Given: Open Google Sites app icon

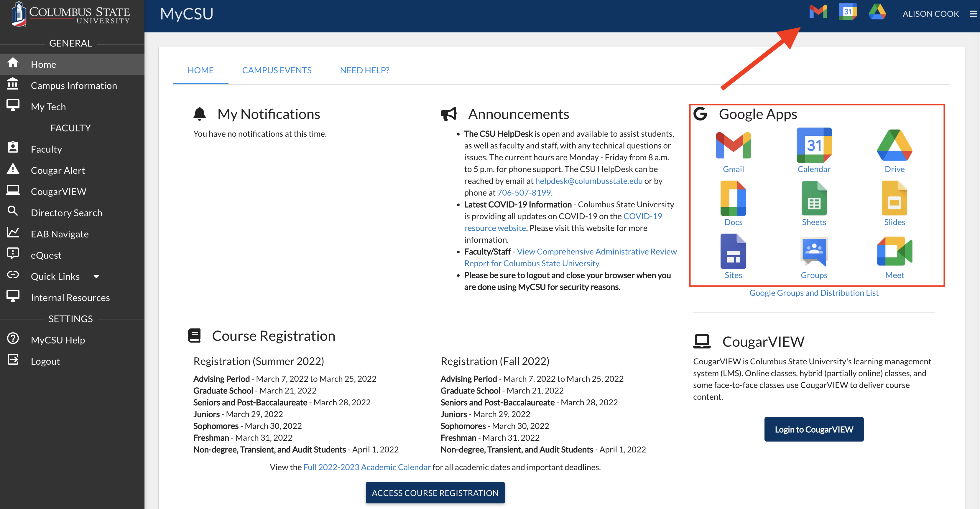Looking at the screenshot, I should tap(733, 252).
